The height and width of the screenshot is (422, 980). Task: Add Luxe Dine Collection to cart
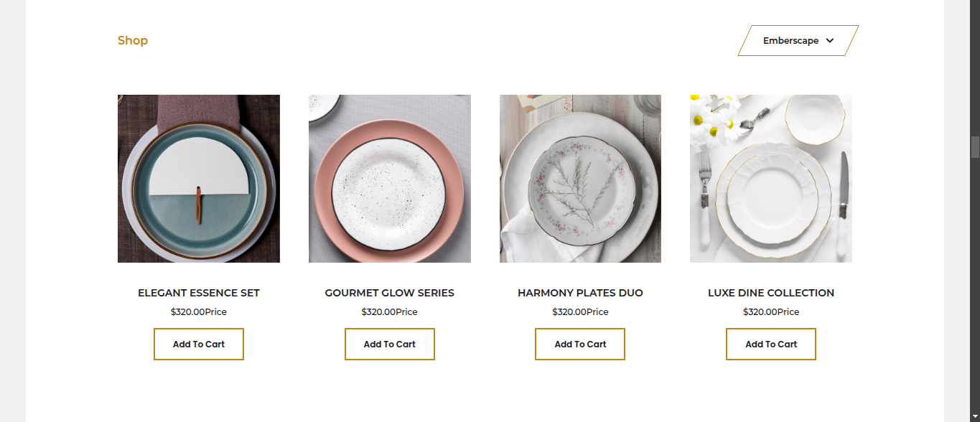point(771,344)
